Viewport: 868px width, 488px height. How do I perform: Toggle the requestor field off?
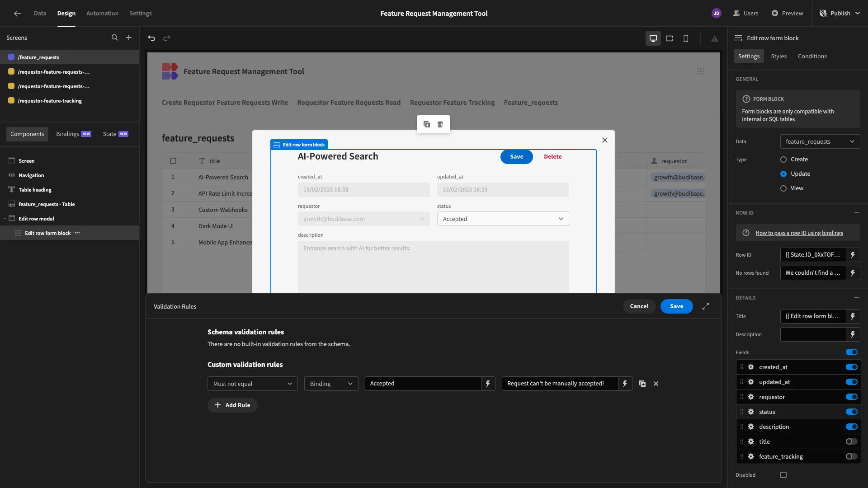coord(851,397)
